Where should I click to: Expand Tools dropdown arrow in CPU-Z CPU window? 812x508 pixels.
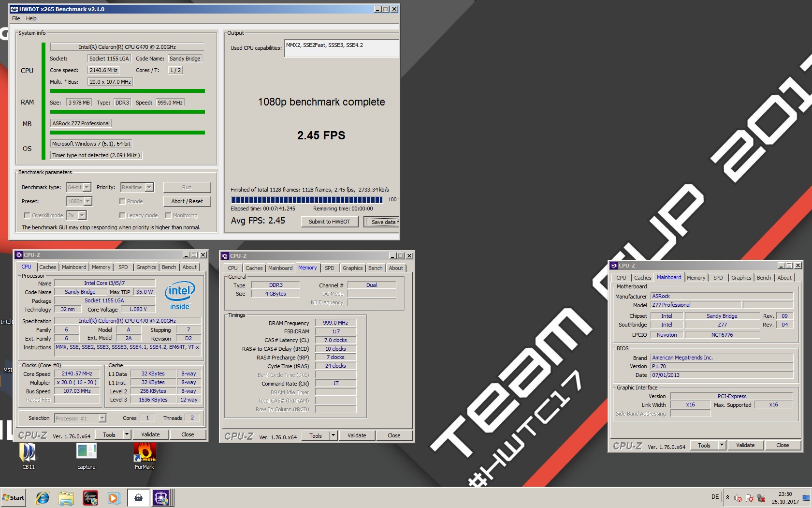pos(127,434)
